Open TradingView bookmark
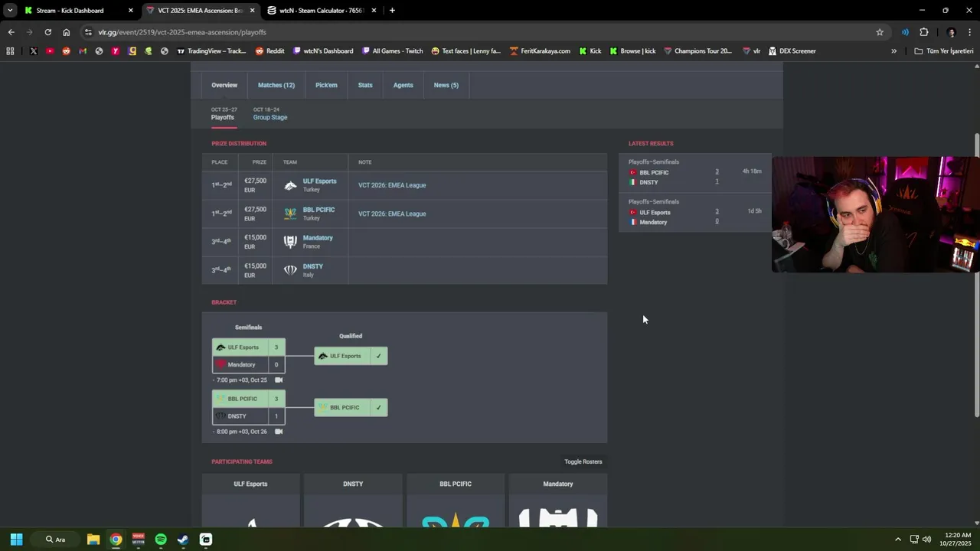 [x=211, y=51]
